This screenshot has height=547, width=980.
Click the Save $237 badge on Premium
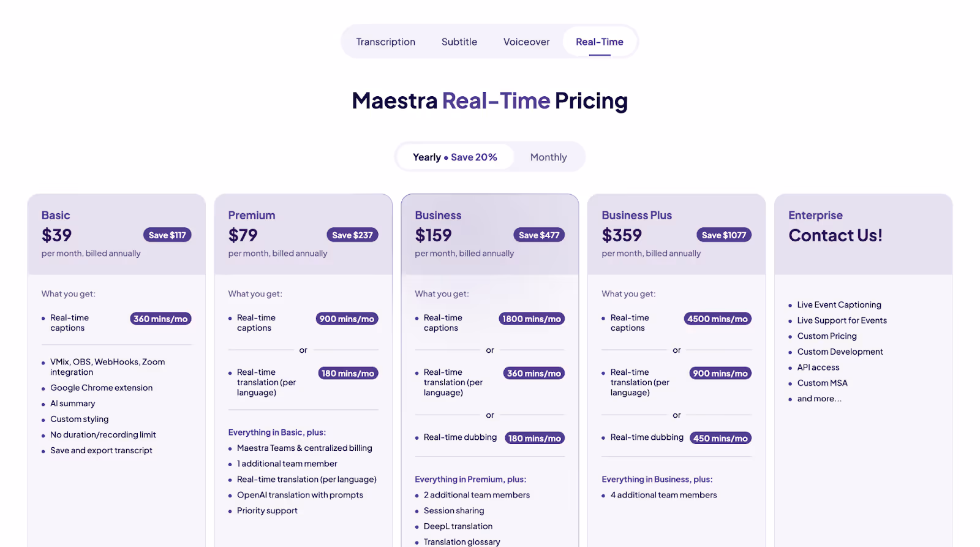tap(353, 235)
